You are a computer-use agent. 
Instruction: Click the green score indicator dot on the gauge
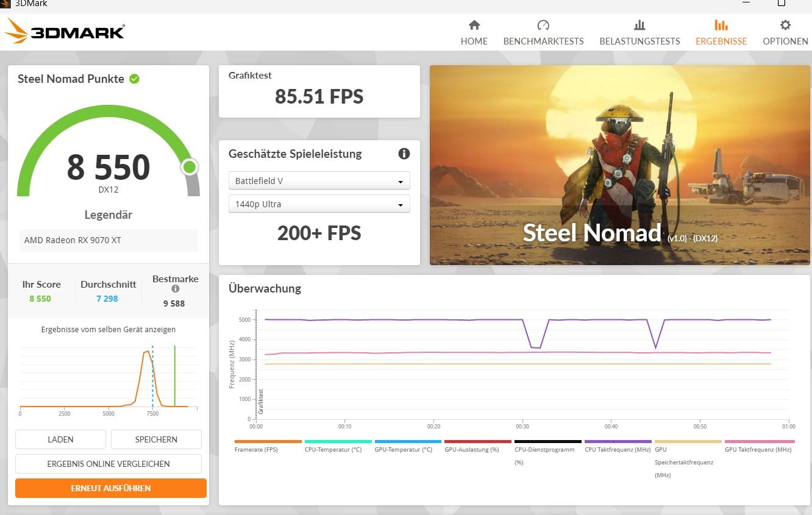pyautogui.click(x=190, y=166)
